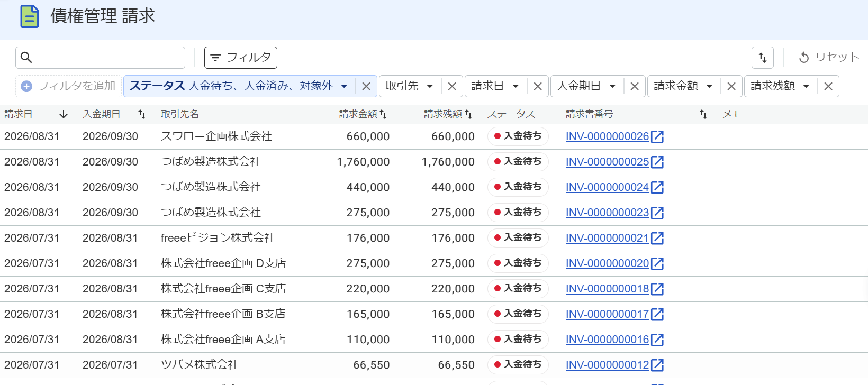Open invoice link INV-0000000017
The image size is (868, 385).
(607, 314)
